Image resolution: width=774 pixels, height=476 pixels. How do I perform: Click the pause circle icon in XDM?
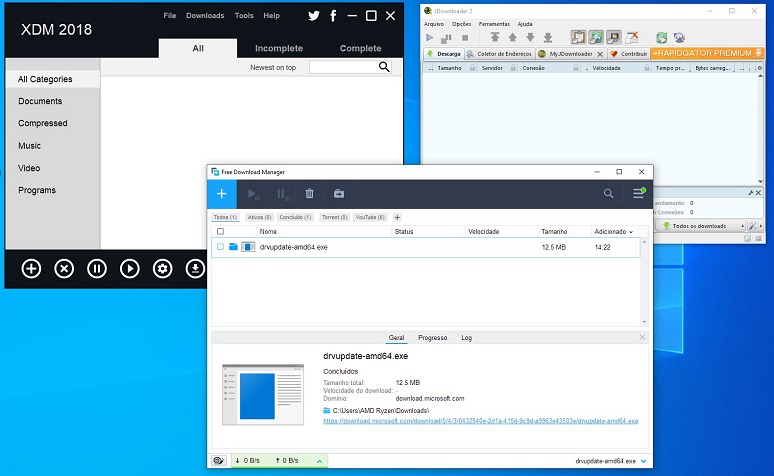coord(97,269)
